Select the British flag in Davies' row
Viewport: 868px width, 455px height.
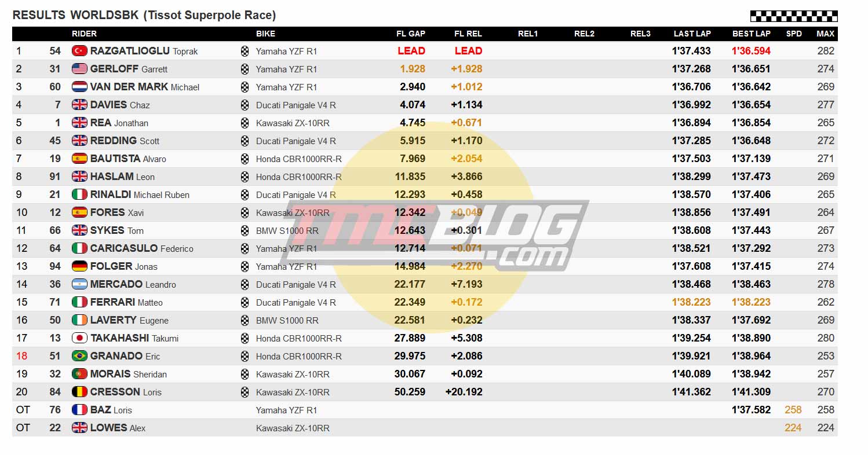(79, 105)
